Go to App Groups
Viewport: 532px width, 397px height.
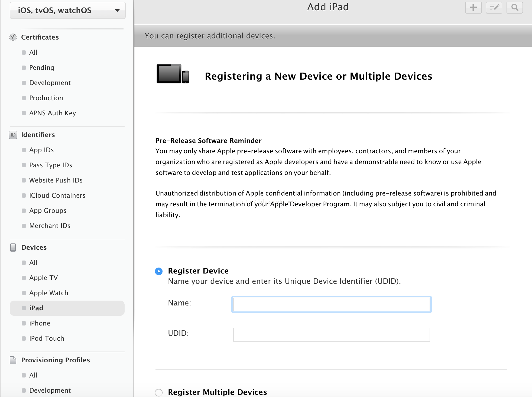coord(48,210)
